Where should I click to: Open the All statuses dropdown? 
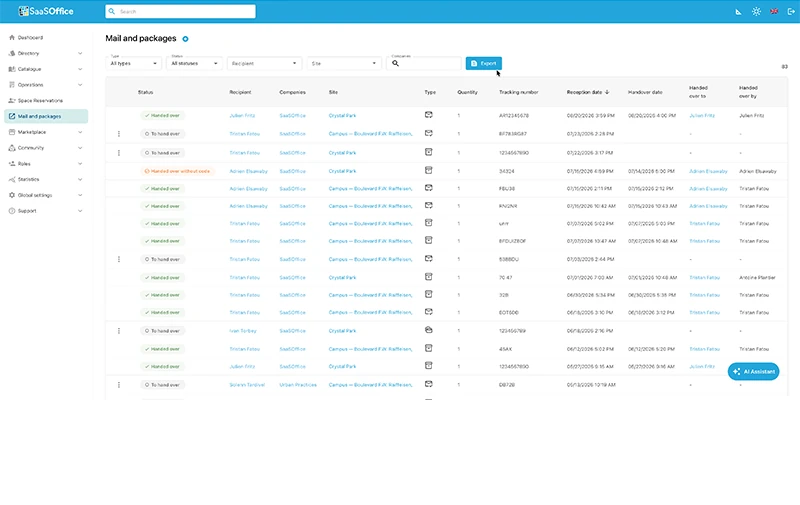click(194, 63)
